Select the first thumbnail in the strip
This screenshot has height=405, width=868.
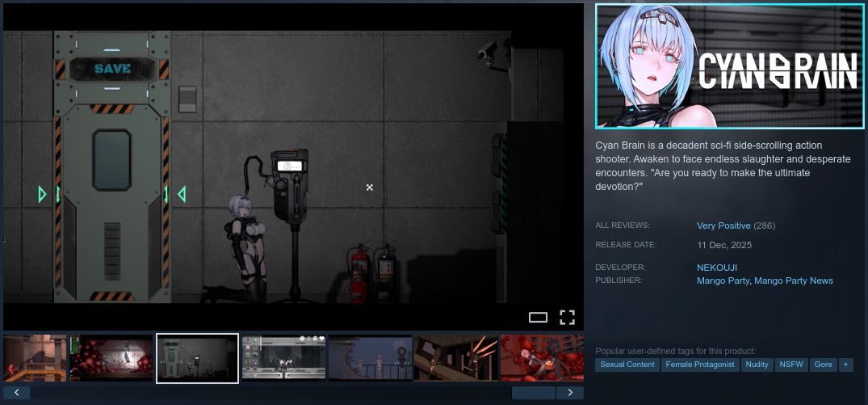click(x=34, y=358)
